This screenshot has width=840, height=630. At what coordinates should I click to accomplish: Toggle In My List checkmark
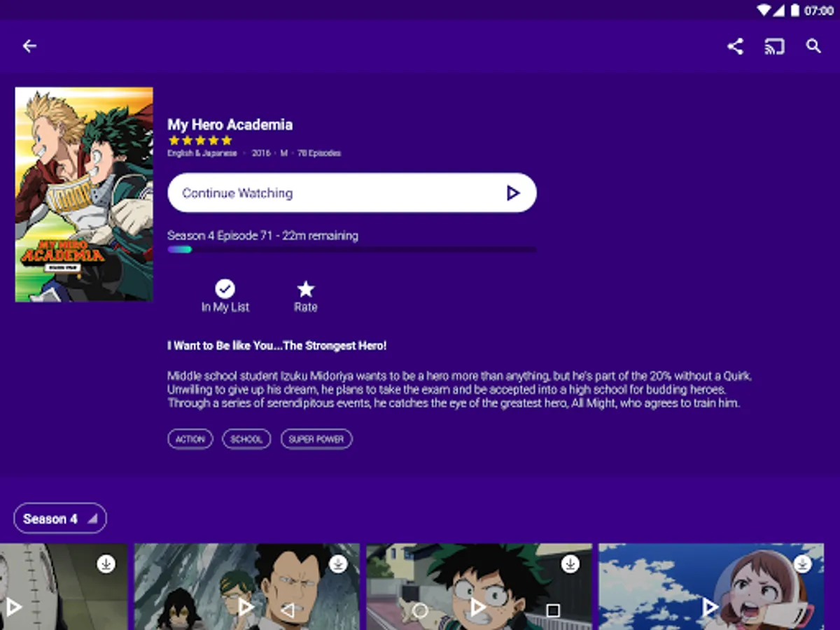(x=225, y=288)
